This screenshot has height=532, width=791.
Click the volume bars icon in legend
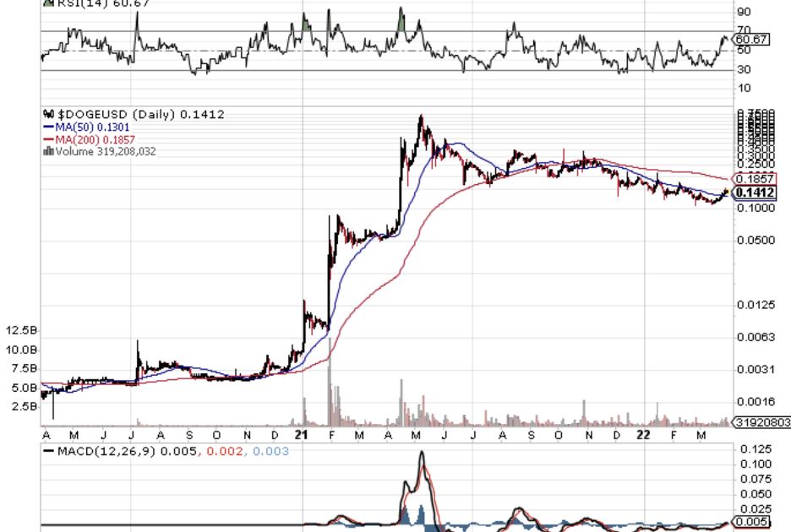pyautogui.click(x=48, y=151)
